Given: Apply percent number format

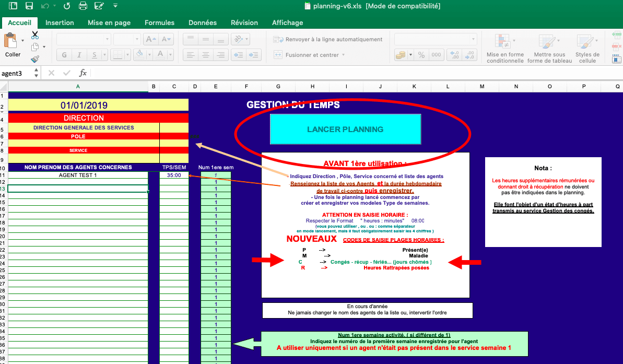Looking at the screenshot, I should tap(421, 55).
